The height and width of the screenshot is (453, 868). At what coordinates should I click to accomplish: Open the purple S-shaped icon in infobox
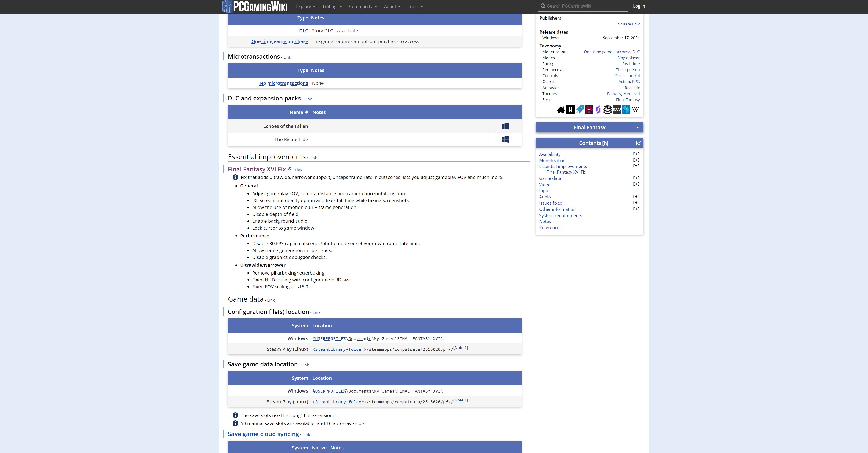click(598, 110)
